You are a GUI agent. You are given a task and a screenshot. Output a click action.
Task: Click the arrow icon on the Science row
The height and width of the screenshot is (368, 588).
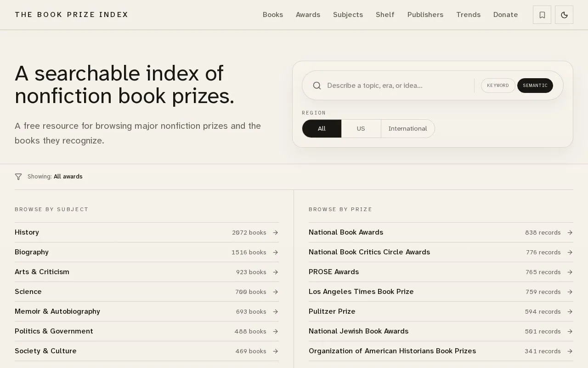tap(276, 292)
